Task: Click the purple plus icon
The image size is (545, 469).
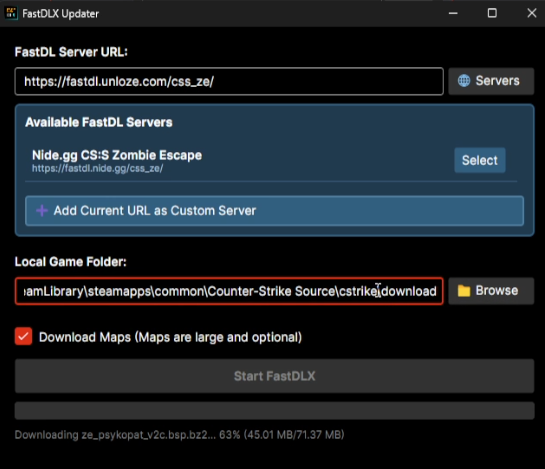Action: [x=42, y=211]
